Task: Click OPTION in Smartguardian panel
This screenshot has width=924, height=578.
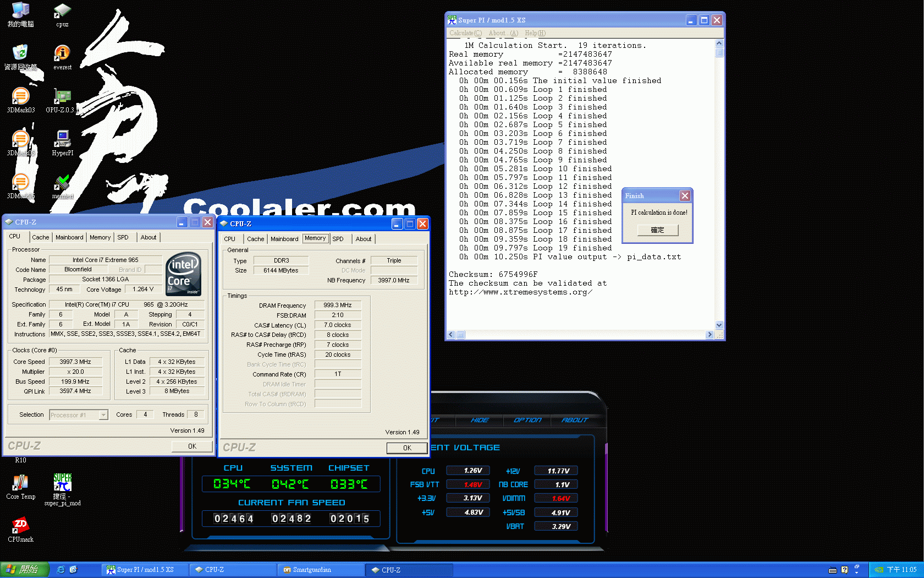Action: 527,420
